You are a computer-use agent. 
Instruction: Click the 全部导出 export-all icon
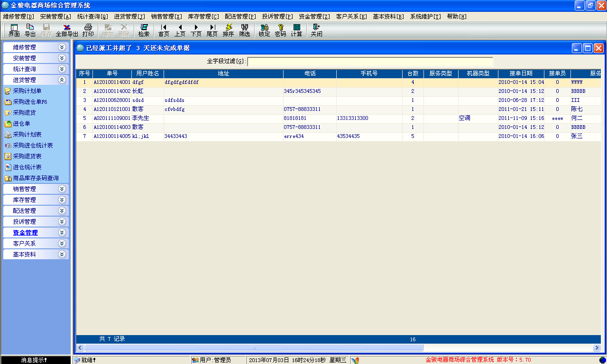(67, 30)
